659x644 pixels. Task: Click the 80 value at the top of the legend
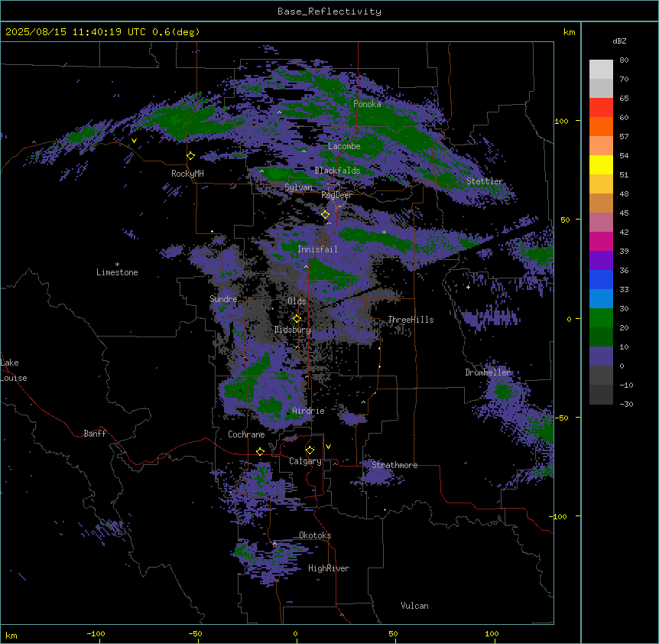(x=624, y=60)
